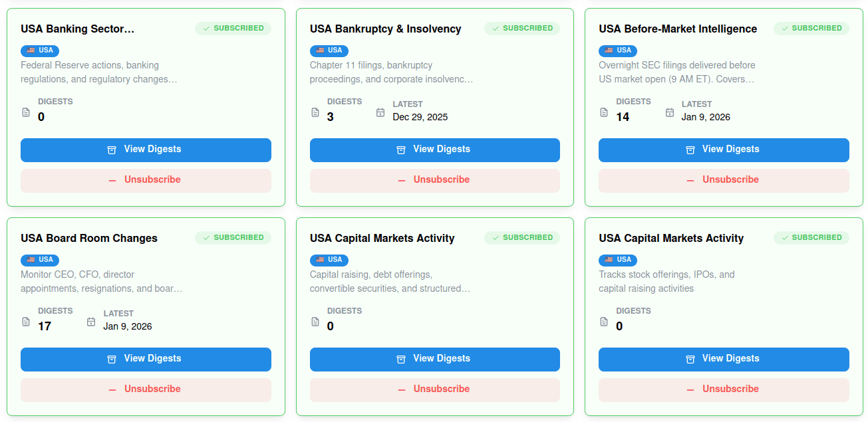Click the truncated USA Banking Sector title
The height and width of the screenshot is (422, 868).
click(77, 29)
